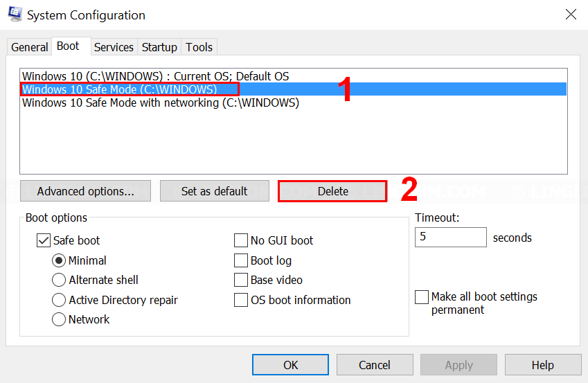Choose the Minimal safe boot option
Image resolution: width=588 pixels, height=383 pixels.
(58, 260)
